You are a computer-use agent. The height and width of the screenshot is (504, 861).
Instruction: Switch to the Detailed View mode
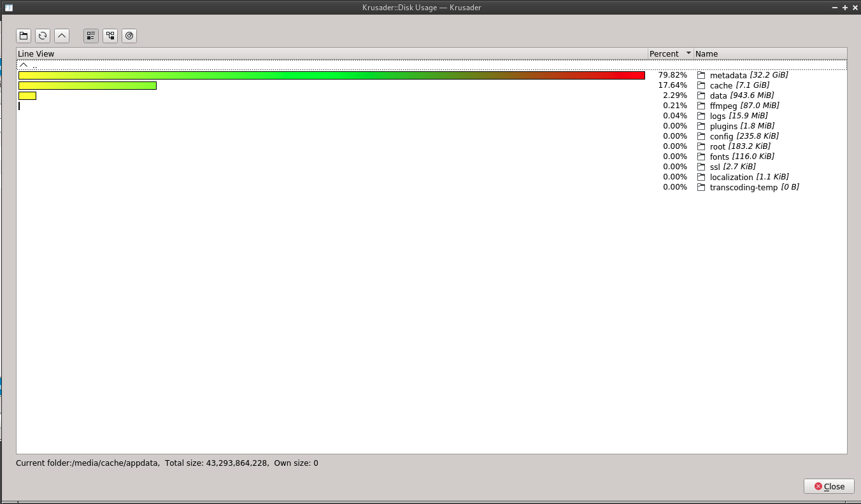[110, 36]
